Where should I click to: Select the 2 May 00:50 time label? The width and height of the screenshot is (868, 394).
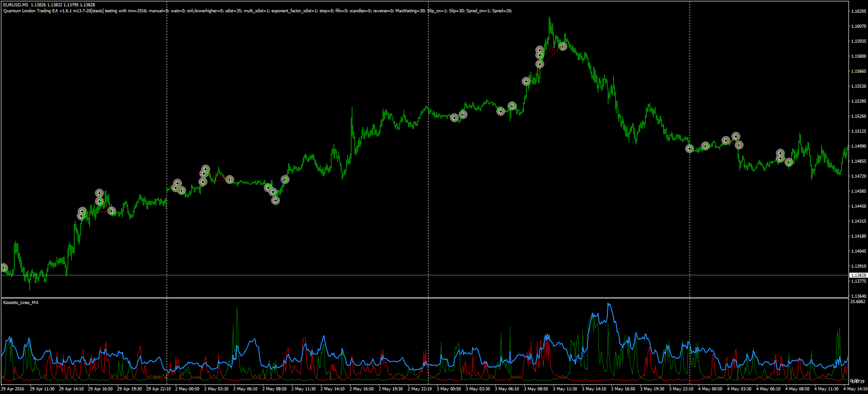[x=187, y=389]
